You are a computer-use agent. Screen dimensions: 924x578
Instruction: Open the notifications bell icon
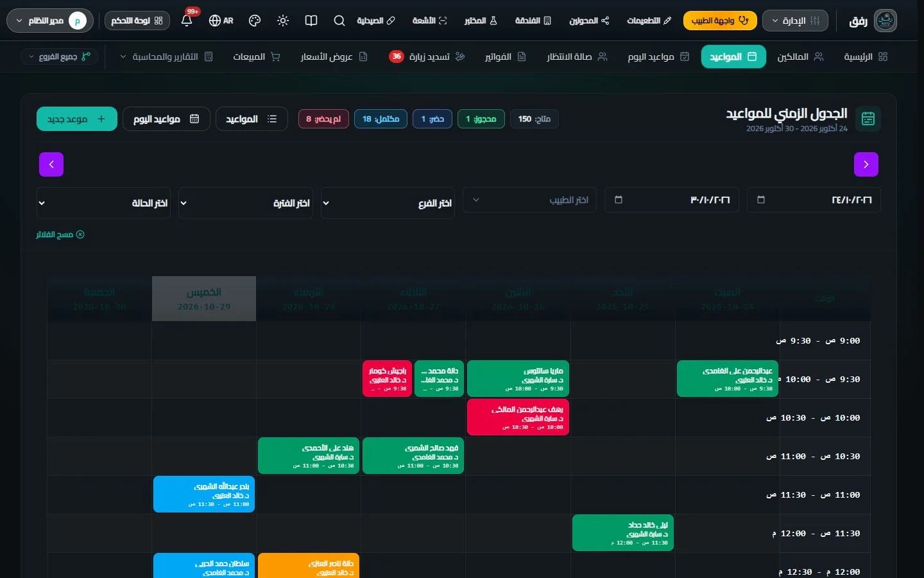tap(187, 21)
